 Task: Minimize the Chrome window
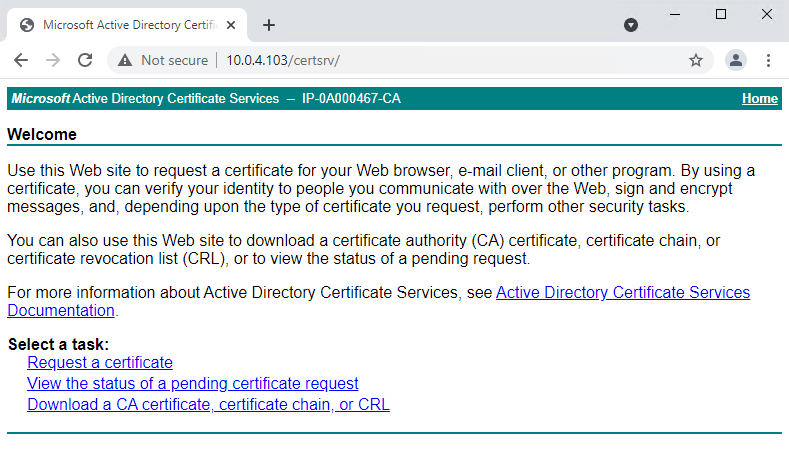[x=674, y=14]
